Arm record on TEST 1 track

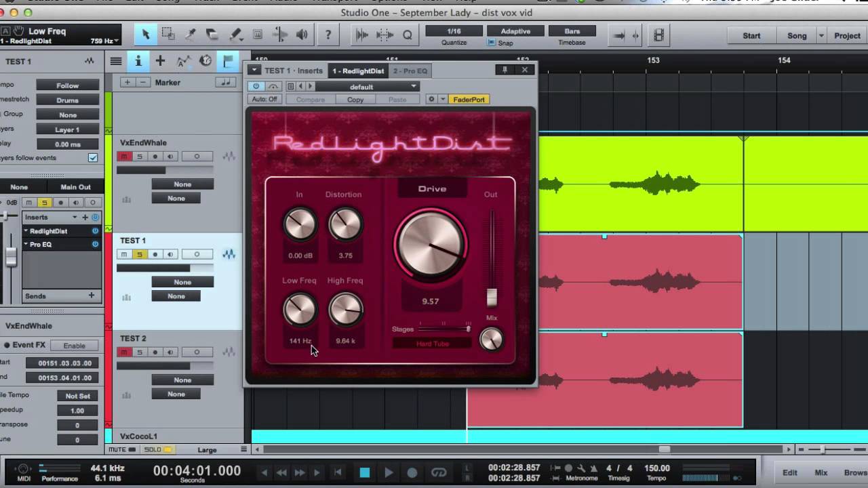[x=155, y=255]
